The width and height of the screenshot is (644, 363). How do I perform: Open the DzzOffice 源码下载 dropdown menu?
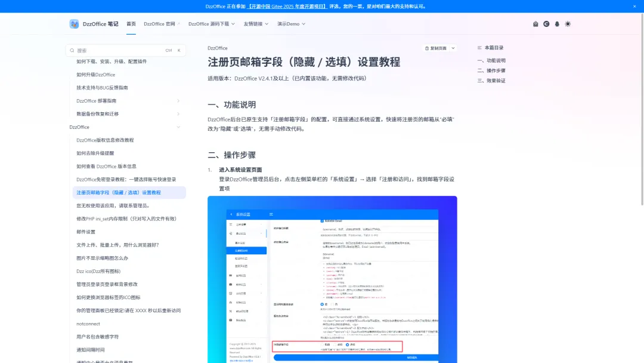click(212, 24)
